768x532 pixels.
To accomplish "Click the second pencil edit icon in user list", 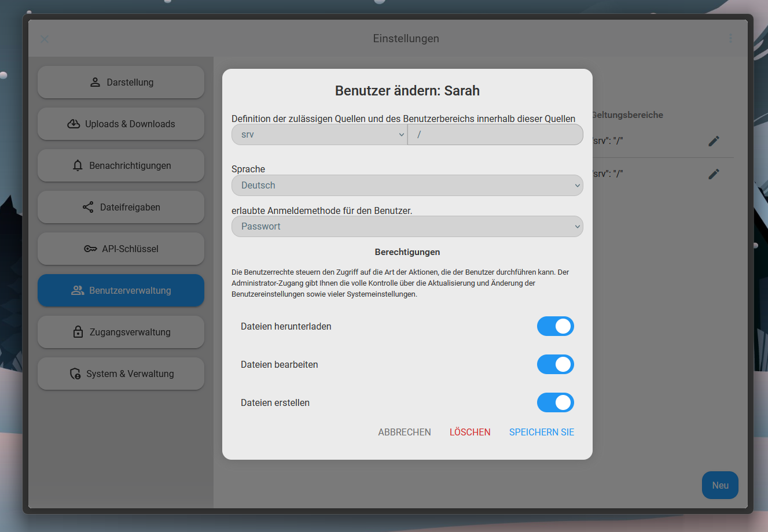I will pos(714,174).
